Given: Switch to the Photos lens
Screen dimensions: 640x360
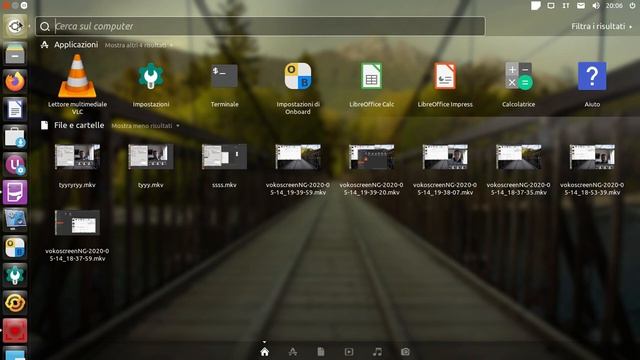Looking at the screenshot, I should pyautogui.click(x=405, y=351).
